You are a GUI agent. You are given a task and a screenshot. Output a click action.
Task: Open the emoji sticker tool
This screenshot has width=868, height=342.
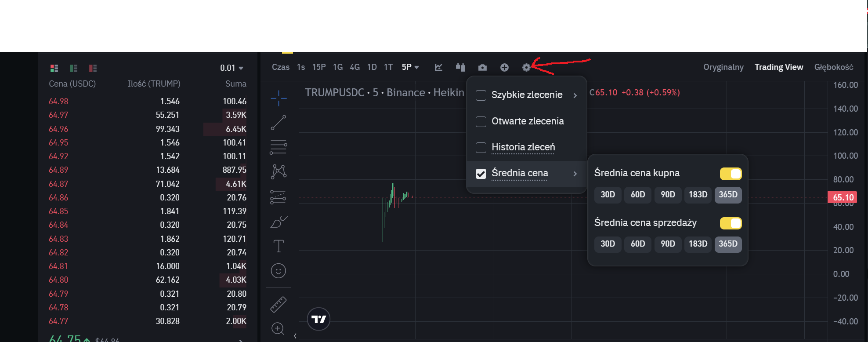[x=278, y=271]
